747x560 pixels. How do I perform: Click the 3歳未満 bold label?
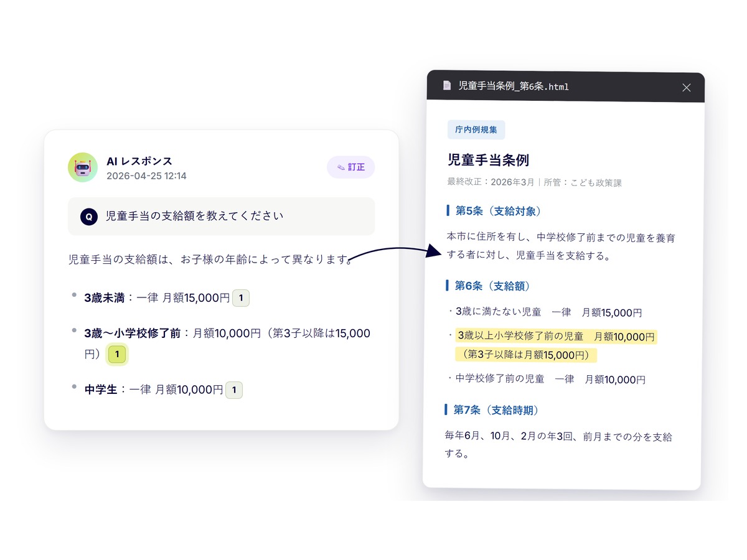click(x=105, y=298)
